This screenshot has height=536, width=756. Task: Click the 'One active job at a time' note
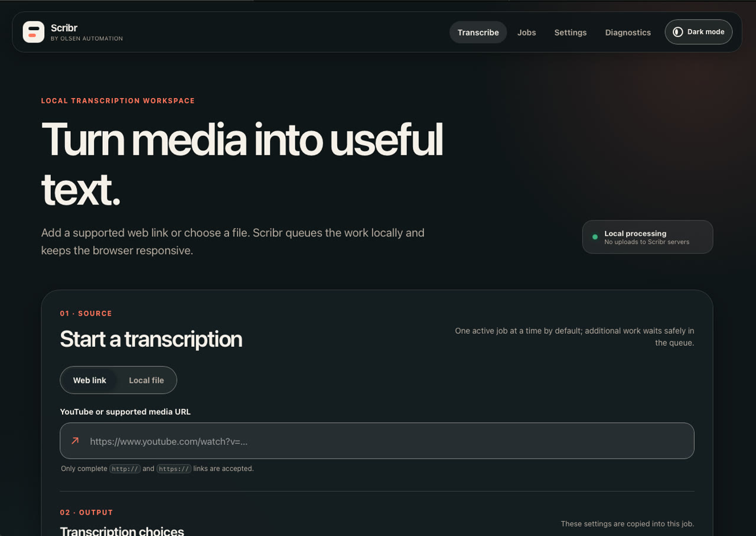click(575, 337)
